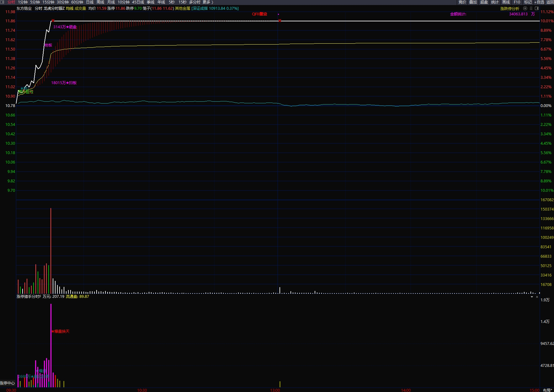Image resolution: width=554 pixels, height=392 pixels.
Task: Open the 布局 layout menu at bottom right
Action: (x=547, y=390)
